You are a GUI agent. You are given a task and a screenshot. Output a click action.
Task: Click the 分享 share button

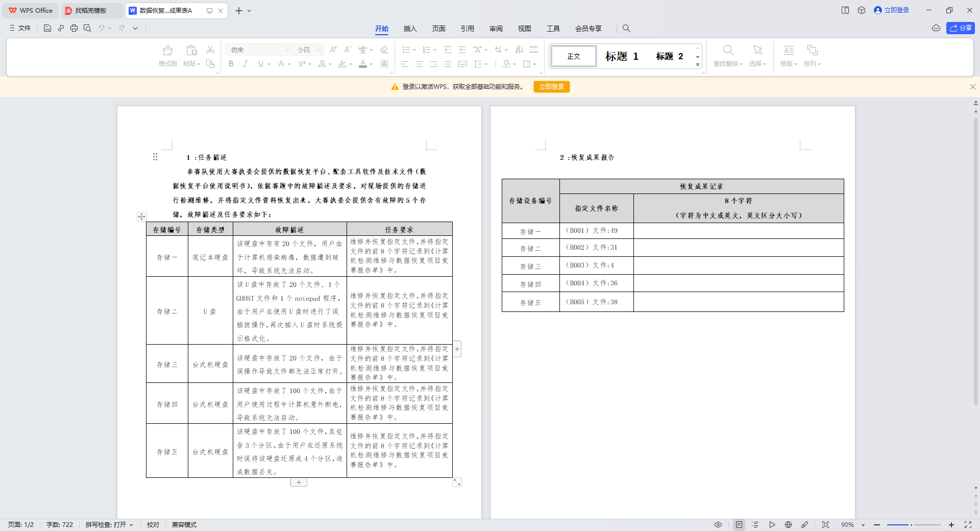[x=961, y=28]
